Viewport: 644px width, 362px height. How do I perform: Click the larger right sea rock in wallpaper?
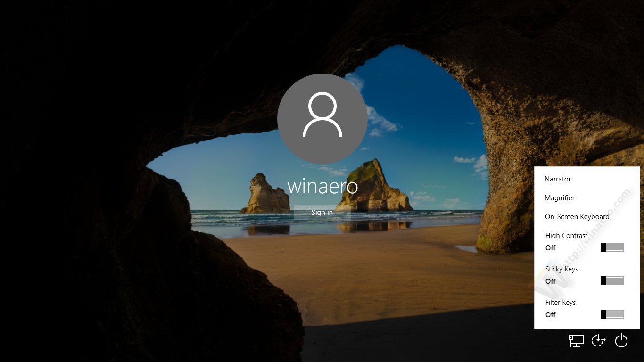(372, 189)
